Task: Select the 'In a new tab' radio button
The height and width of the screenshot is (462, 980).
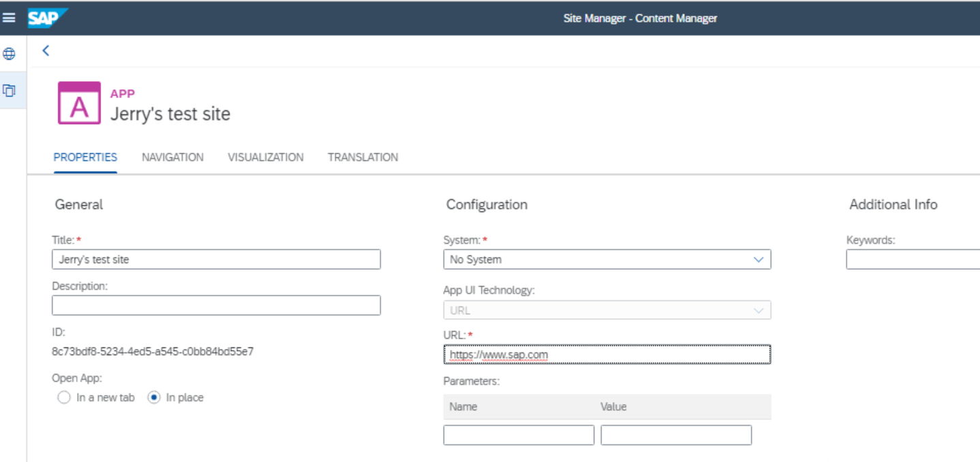Action: tap(64, 397)
